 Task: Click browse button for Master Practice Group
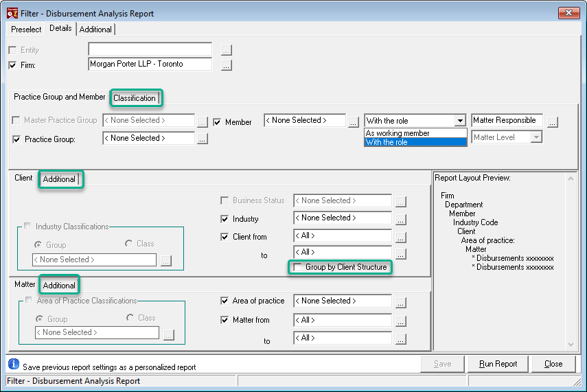coord(202,122)
